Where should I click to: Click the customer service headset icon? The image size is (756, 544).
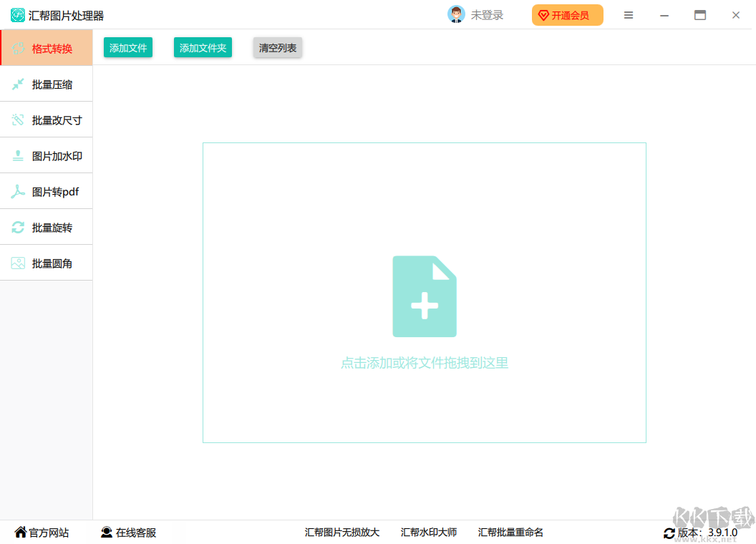click(107, 532)
